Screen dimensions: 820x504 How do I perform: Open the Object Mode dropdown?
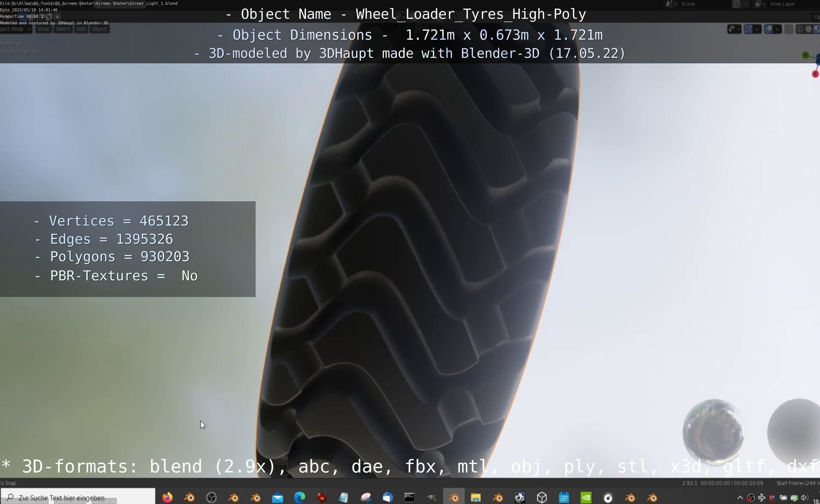pyautogui.click(x=16, y=29)
